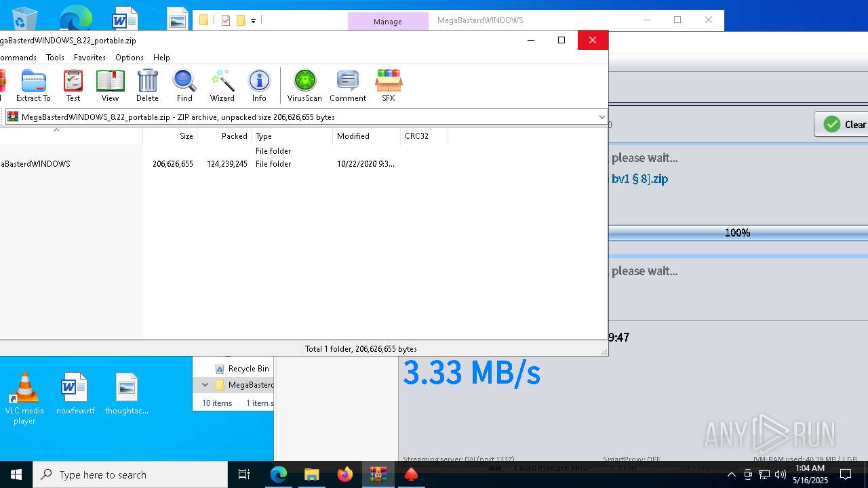Click the Windows Start button
The height and width of the screenshot is (488, 868).
(x=16, y=474)
